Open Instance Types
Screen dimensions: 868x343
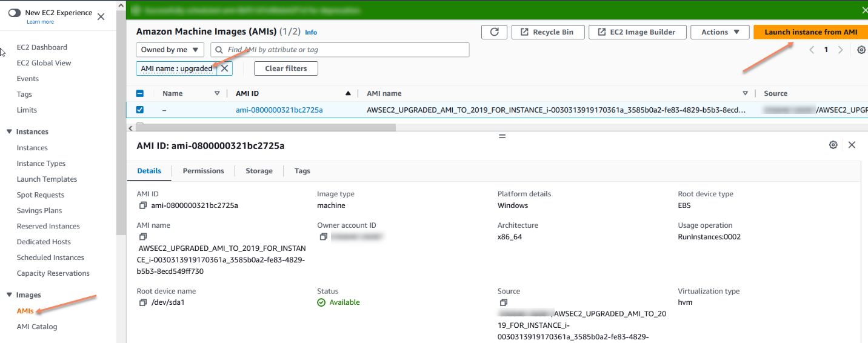click(x=41, y=164)
